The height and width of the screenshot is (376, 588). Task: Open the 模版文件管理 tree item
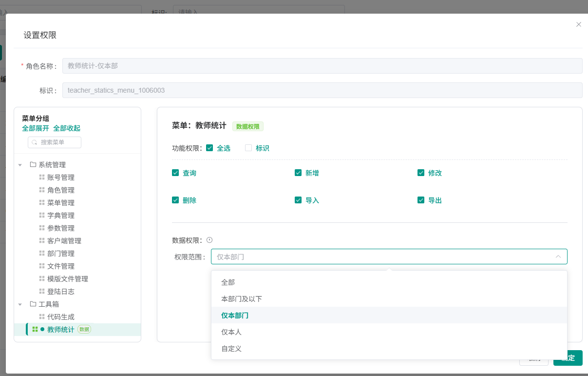68,279
